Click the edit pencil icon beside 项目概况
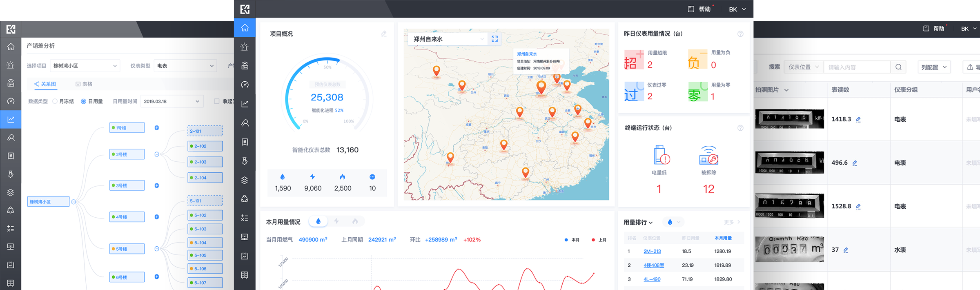Screen dimensions: 980x290 384,34
